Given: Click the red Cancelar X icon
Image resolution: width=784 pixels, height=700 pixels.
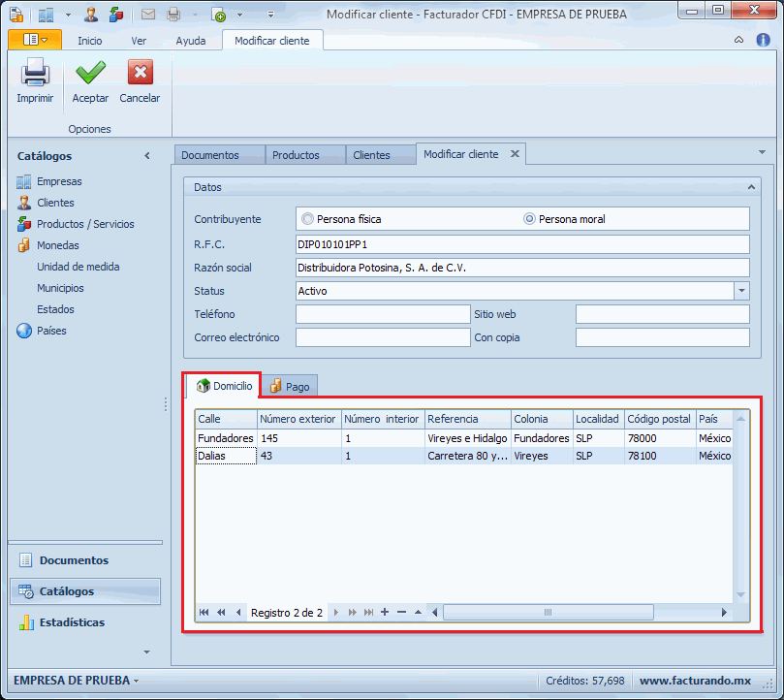Looking at the screenshot, I should 140,75.
